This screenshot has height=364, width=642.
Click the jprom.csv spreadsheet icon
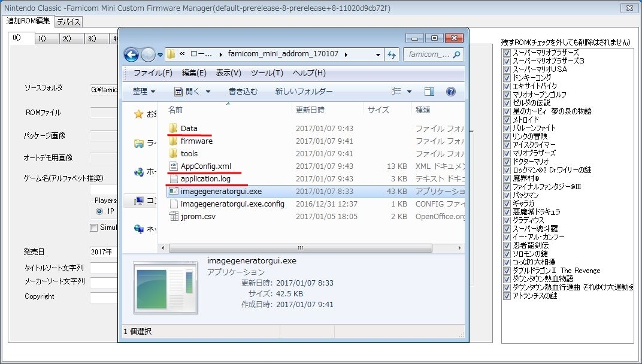[174, 216]
